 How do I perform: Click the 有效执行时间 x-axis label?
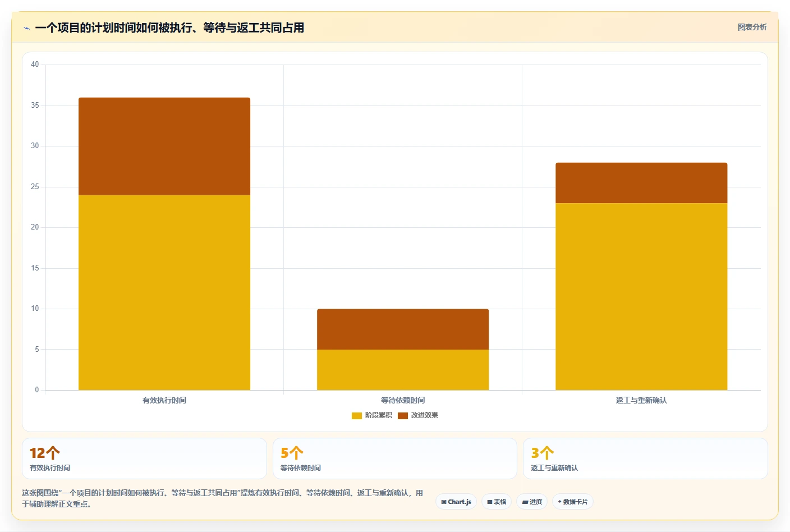[164, 400]
